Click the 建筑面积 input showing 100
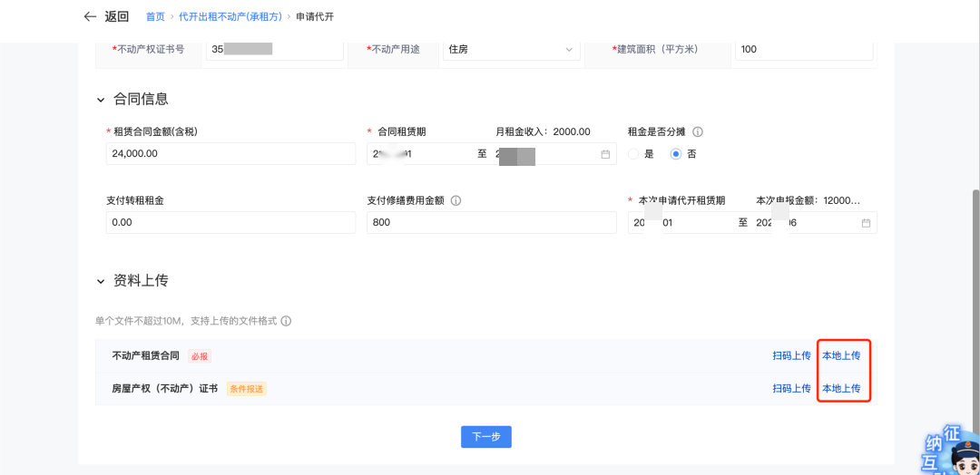The width and height of the screenshot is (980, 475). [x=804, y=49]
